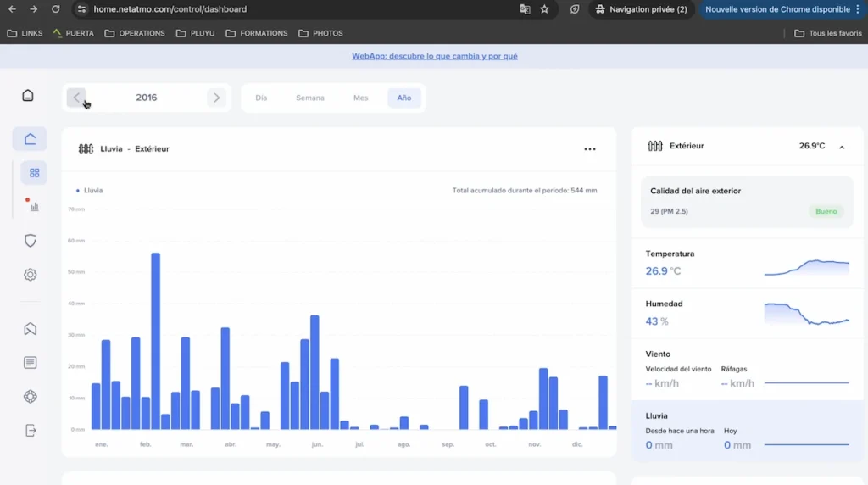
Task: Click the 26.9°C header temperature value
Action: point(811,146)
